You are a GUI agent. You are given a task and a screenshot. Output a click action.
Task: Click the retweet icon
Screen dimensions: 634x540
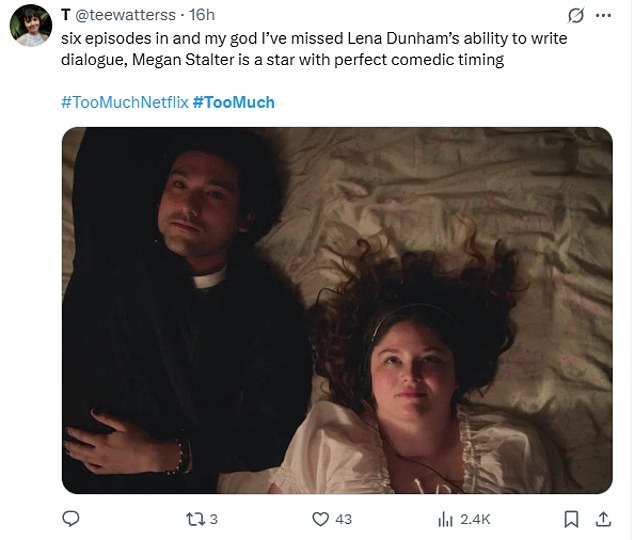coord(195,519)
